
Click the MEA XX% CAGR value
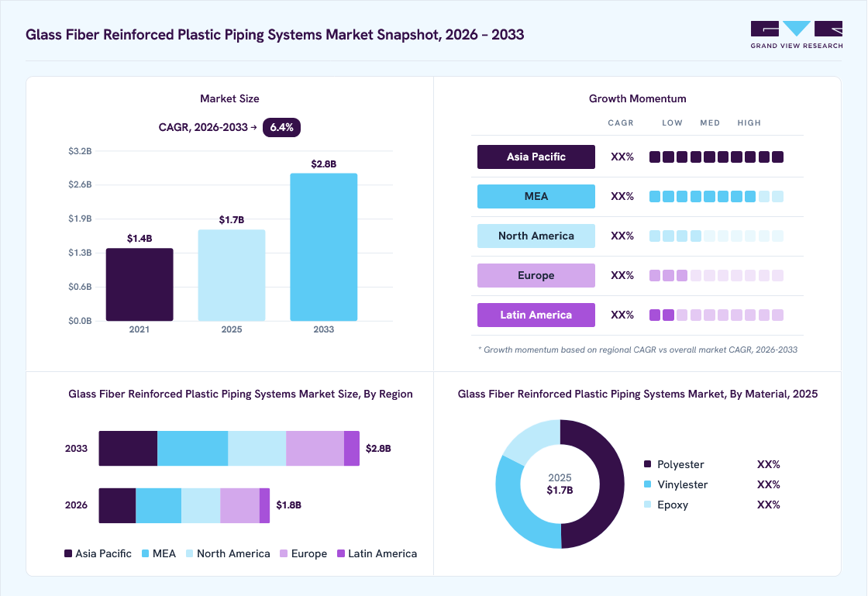point(622,196)
